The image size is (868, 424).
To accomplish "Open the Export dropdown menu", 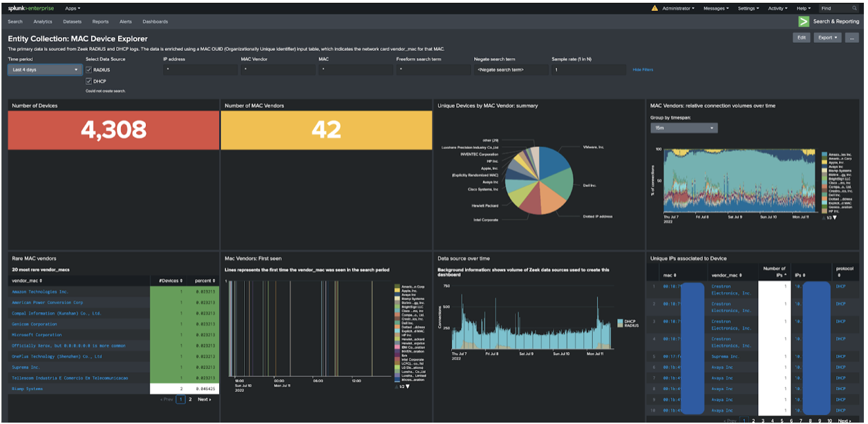I will pos(827,37).
